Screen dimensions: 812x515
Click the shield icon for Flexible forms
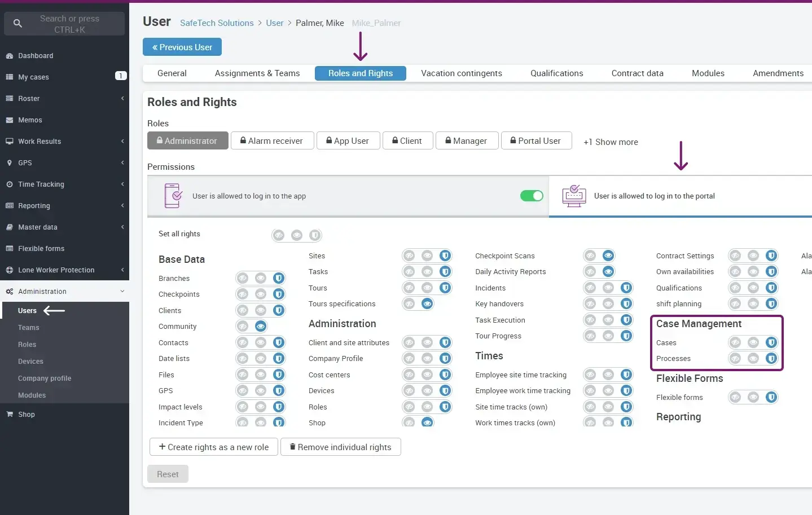tap(771, 397)
